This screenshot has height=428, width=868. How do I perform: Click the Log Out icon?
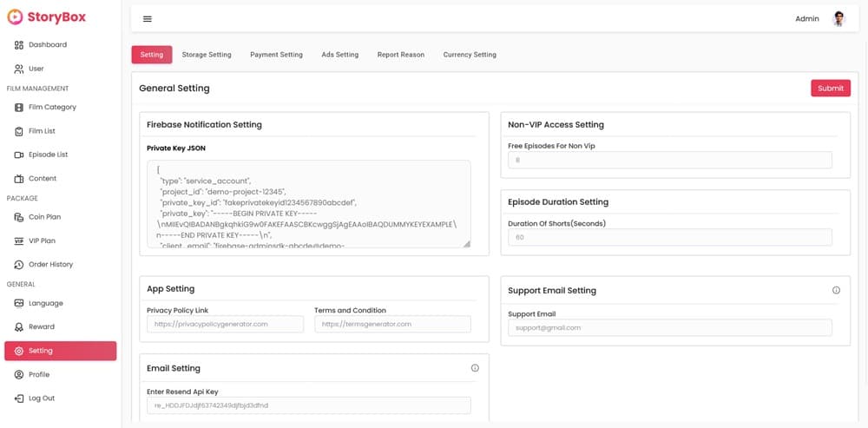[19, 398]
